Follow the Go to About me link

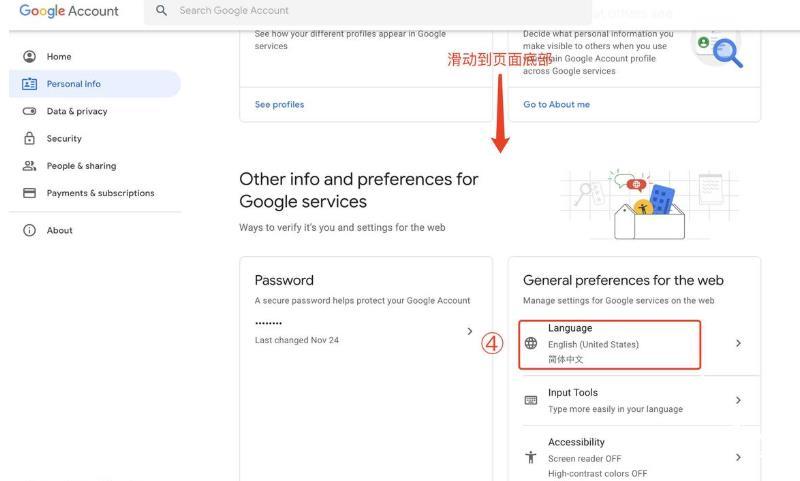point(556,104)
